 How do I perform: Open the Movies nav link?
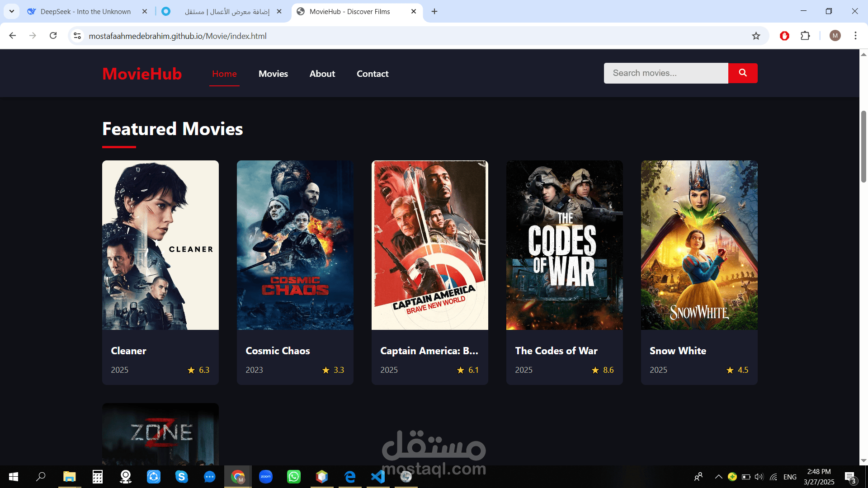pyautogui.click(x=273, y=74)
